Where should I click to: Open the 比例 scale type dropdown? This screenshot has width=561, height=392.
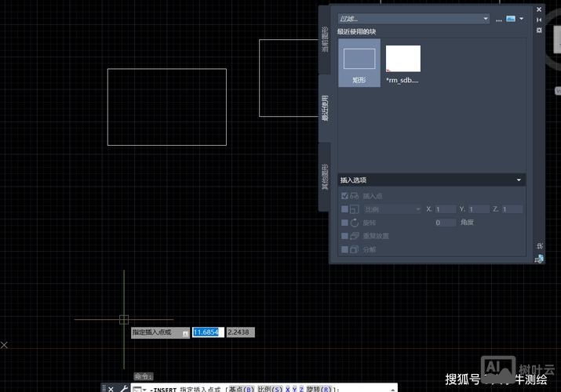(x=392, y=209)
